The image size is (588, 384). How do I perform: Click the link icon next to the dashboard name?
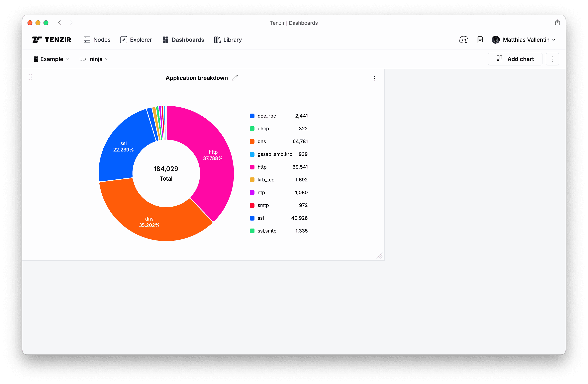tap(82, 59)
